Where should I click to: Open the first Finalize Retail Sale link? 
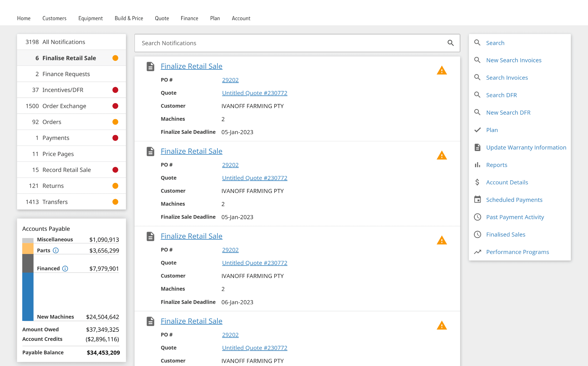191,66
